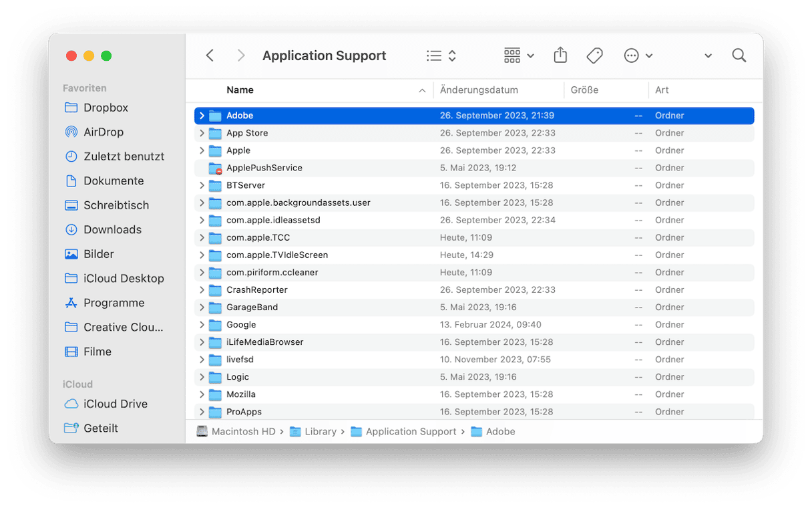Viewport: 812px width, 508px height.
Task: Click the GarageBand folder name
Action: coord(252,307)
